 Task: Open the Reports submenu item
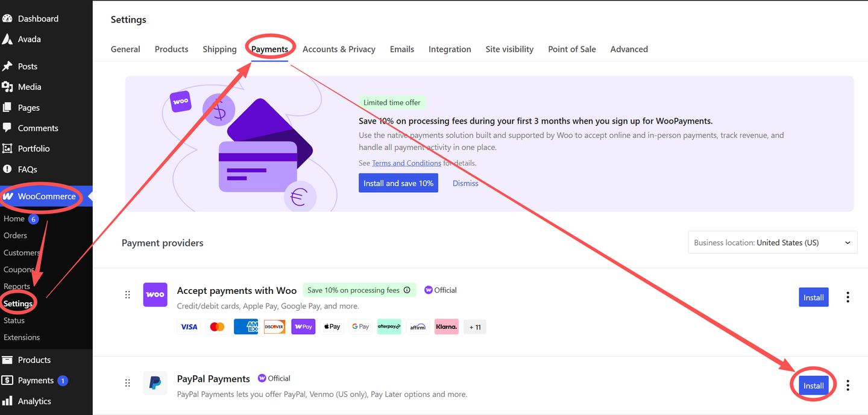pyautogui.click(x=17, y=286)
